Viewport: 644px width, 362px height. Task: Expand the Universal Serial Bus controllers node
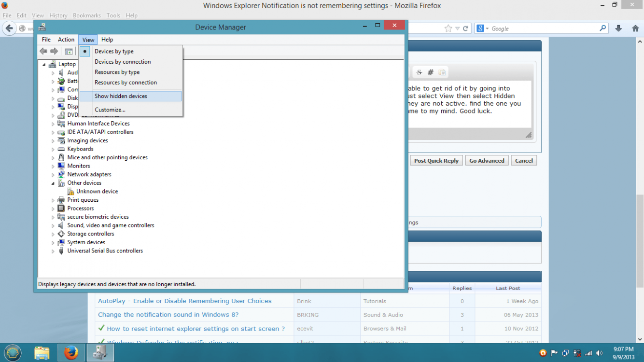coord(53,251)
